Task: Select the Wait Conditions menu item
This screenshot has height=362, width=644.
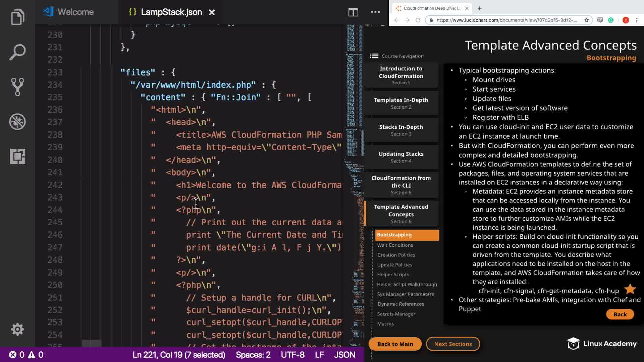Action: 395,245
